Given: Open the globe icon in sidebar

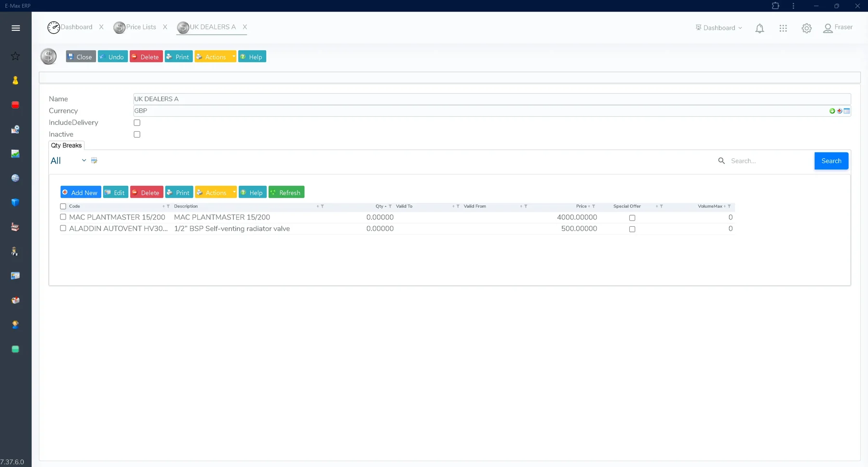Looking at the screenshot, I should (x=15, y=178).
